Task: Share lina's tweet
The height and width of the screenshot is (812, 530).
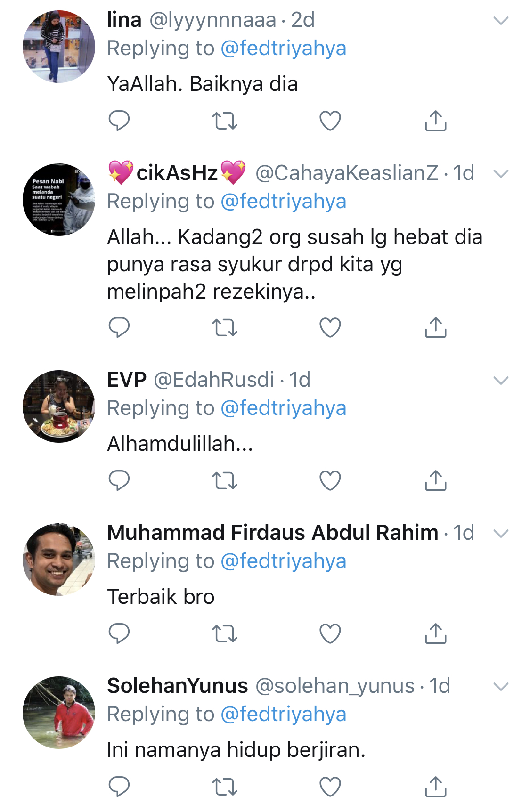Action: pos(435,121)
